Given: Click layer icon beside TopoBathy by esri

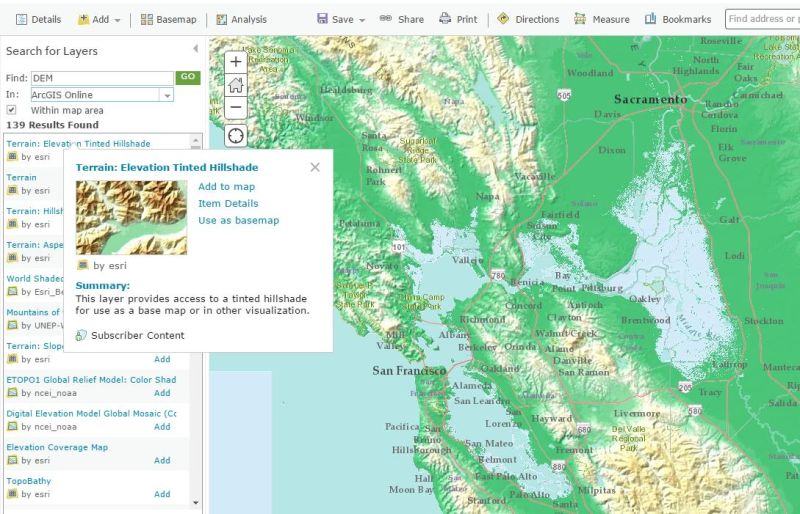Looking at the screenshot, I should coord(12,494).
